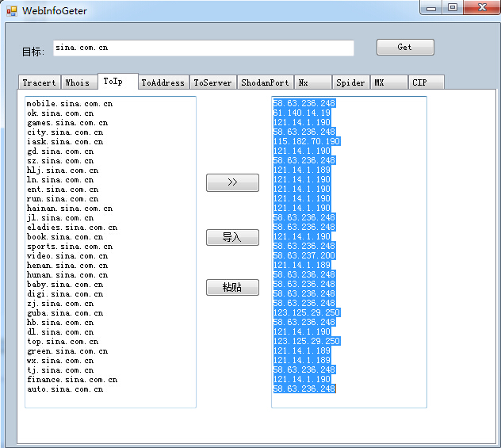Click baby.sina.com.cn line
Screen dimensions: 501x448
[x=65, y=285]
